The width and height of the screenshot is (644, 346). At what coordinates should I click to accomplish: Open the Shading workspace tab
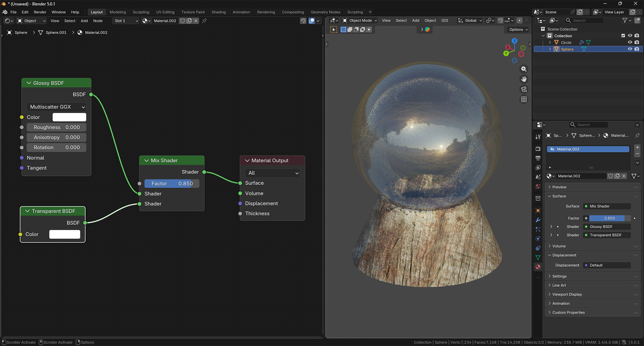pos(219,12)
